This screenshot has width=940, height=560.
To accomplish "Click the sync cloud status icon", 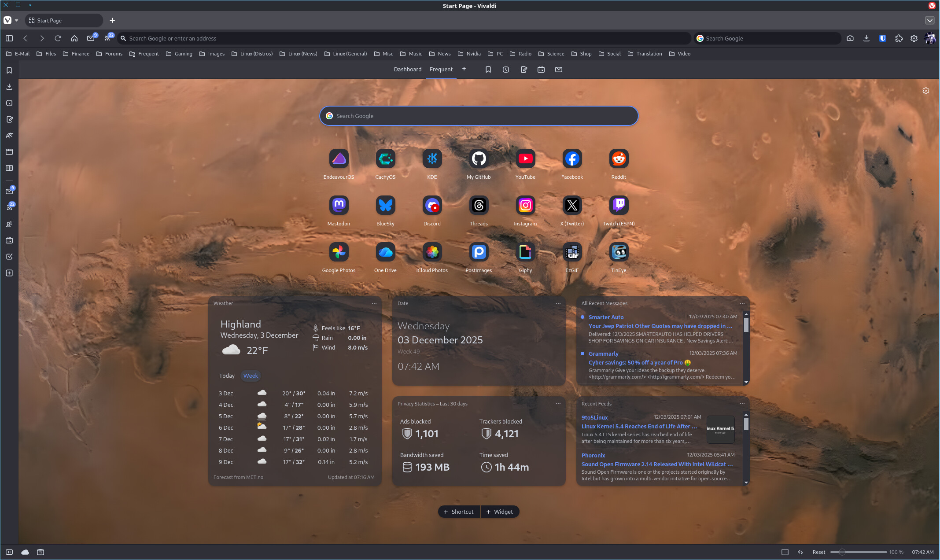I will click(x=25, y=552).
